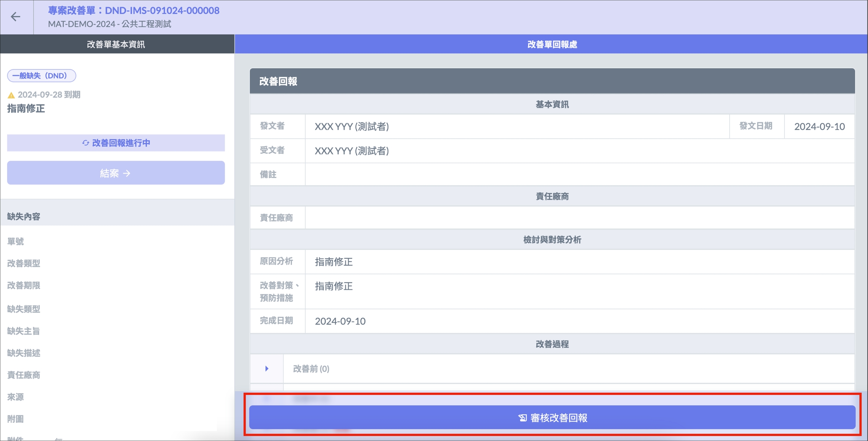Viewport: 868px width, 441px height.
Task: Click the arrow icon on the 結案 button
Action: coord(127,173)
